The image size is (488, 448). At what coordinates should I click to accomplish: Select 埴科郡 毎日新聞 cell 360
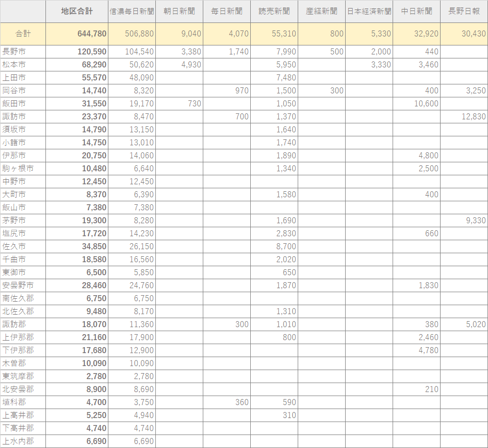[x=227, y=402]
